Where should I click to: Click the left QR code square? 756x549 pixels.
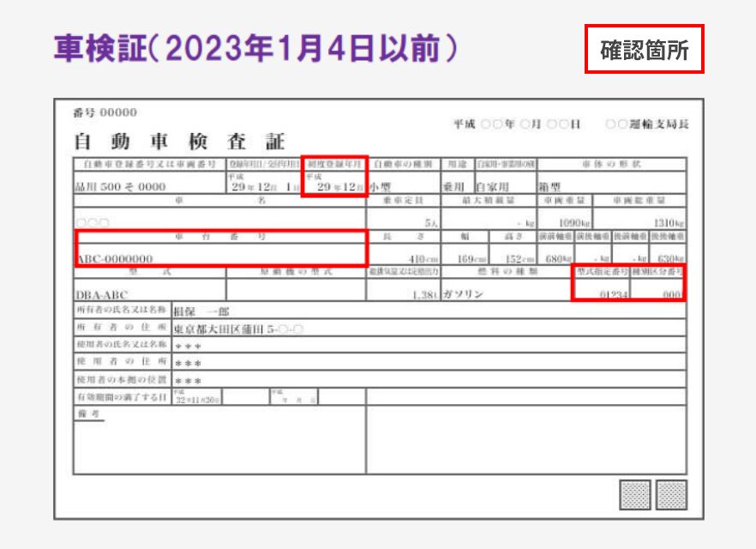click(635, 495)
